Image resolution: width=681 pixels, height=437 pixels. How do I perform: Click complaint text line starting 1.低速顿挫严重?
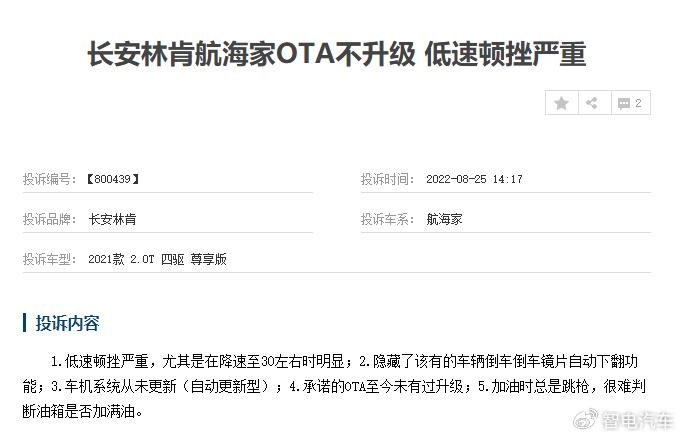point(344,361)
